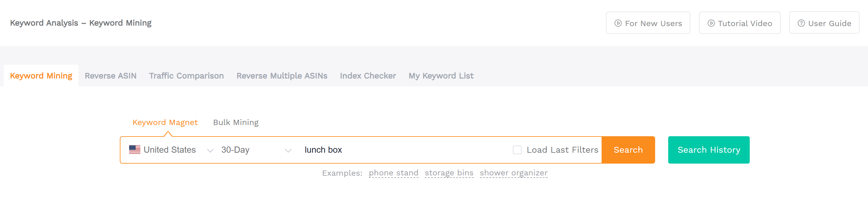Viewport: 868px width, 209px height.
Task: Choose the shower organizer example keyword
Action: pyautogui.click(x=514, y=173)
